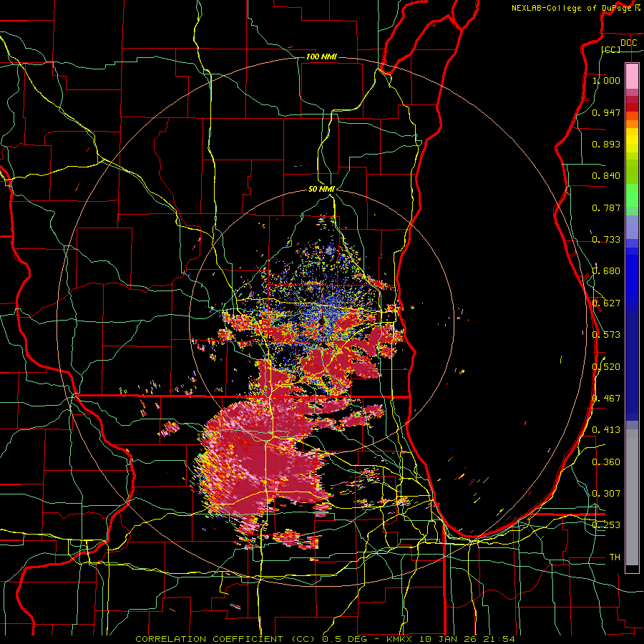Click the Correlation Coefficient caption at bottom

[x=325, y=639]
